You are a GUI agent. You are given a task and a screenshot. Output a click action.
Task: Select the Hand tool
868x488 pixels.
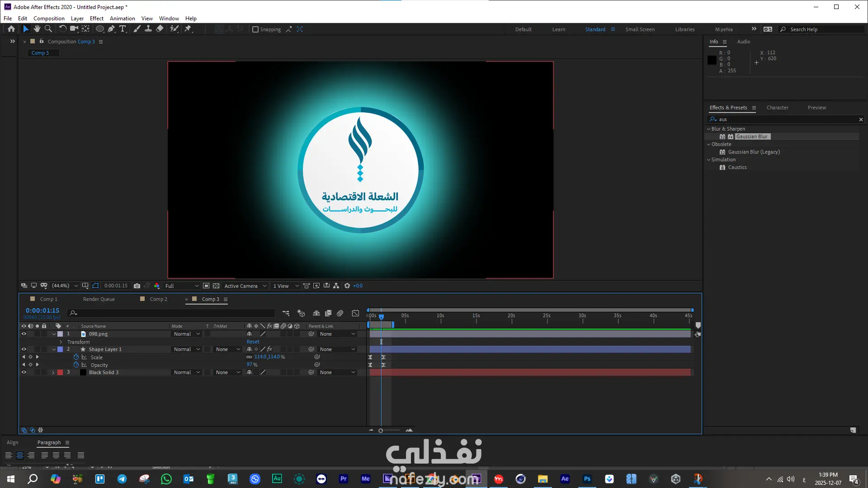[x=37, y=29]
